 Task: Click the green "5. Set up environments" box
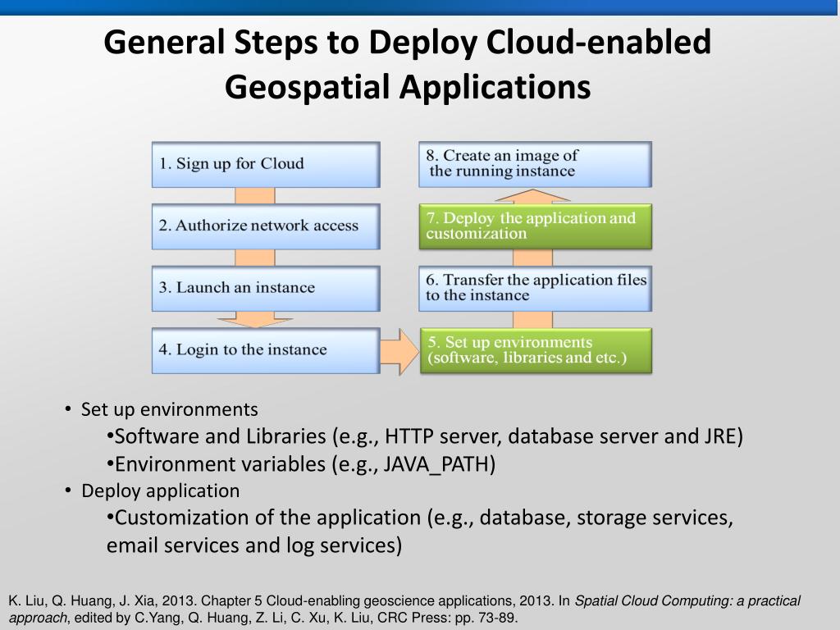tap(536, 350)
